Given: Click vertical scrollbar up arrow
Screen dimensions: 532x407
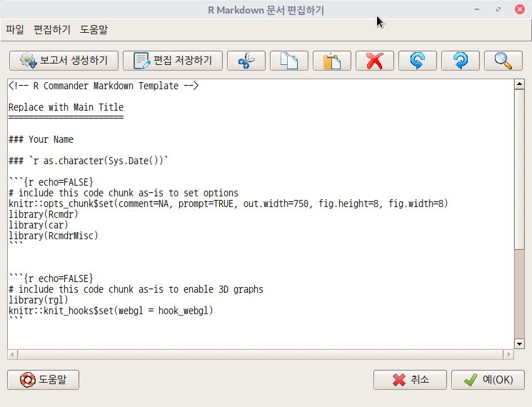Looking at the screenshot, I should click(x=519, y=84).
